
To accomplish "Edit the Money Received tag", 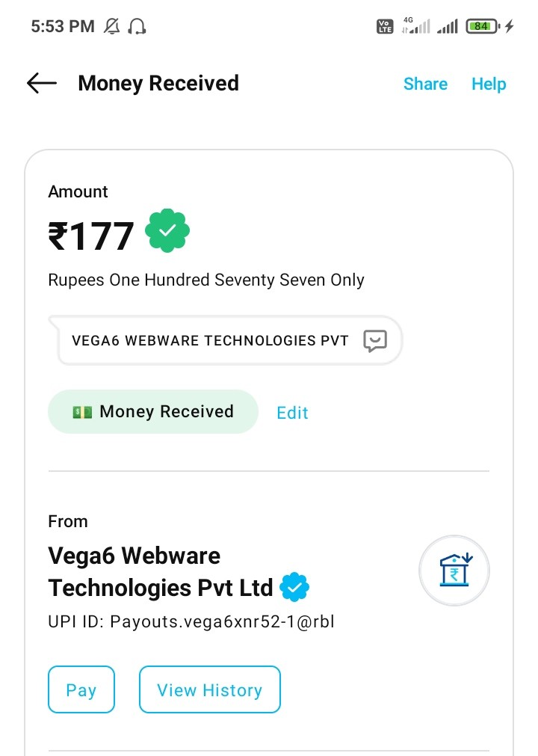I will [x=292, y=413].
